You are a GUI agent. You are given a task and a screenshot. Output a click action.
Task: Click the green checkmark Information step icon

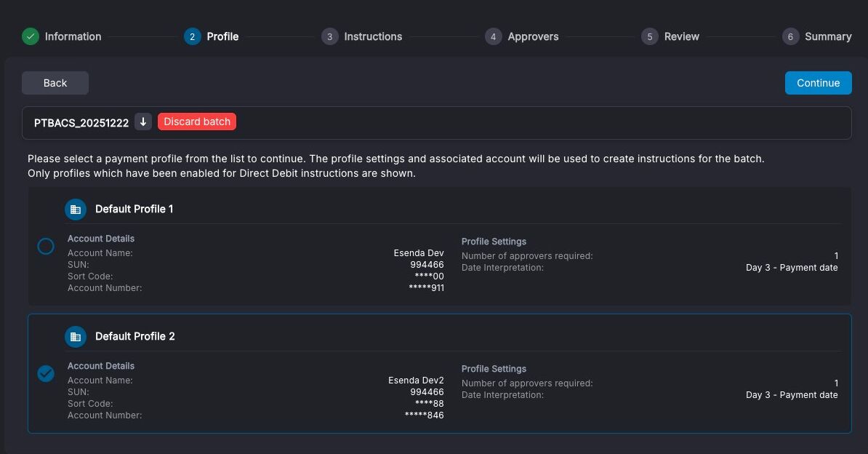click(x=31, y=36)
